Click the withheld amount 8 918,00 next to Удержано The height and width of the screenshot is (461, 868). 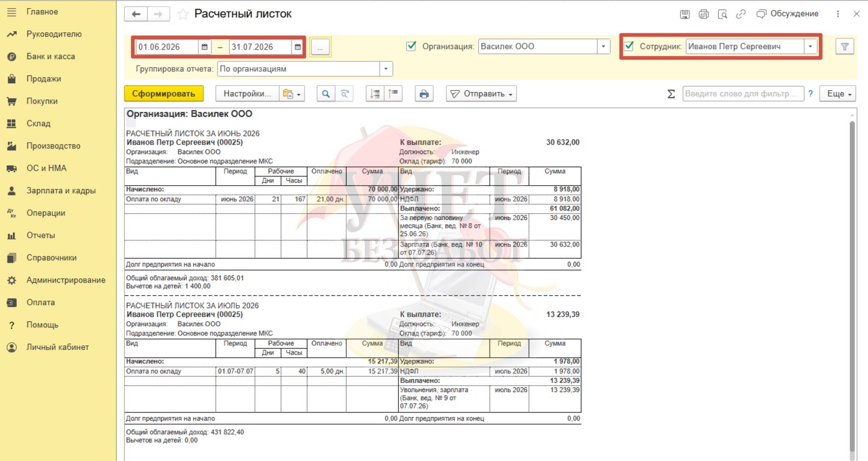566,189
